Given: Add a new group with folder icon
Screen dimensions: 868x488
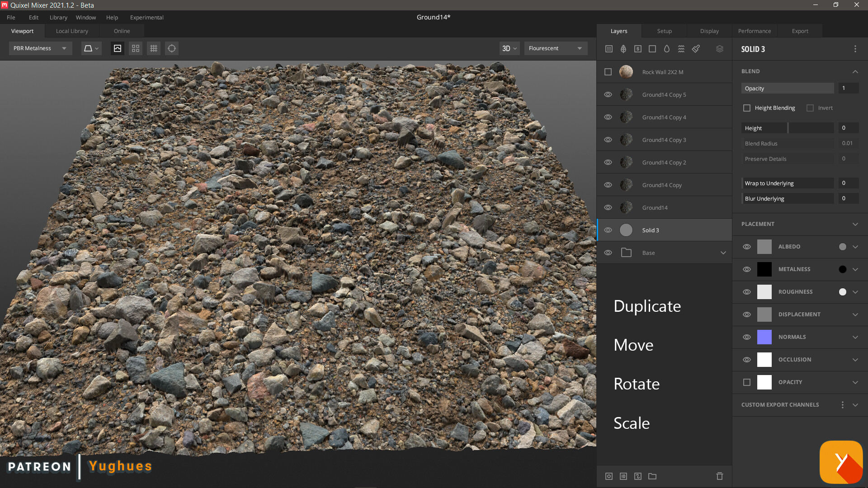Looking at the screenshot, I should click(x=652, y=476).
